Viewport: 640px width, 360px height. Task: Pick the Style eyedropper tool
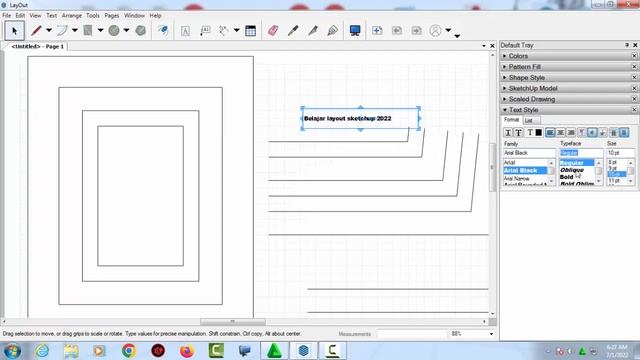tap(293, 31)
